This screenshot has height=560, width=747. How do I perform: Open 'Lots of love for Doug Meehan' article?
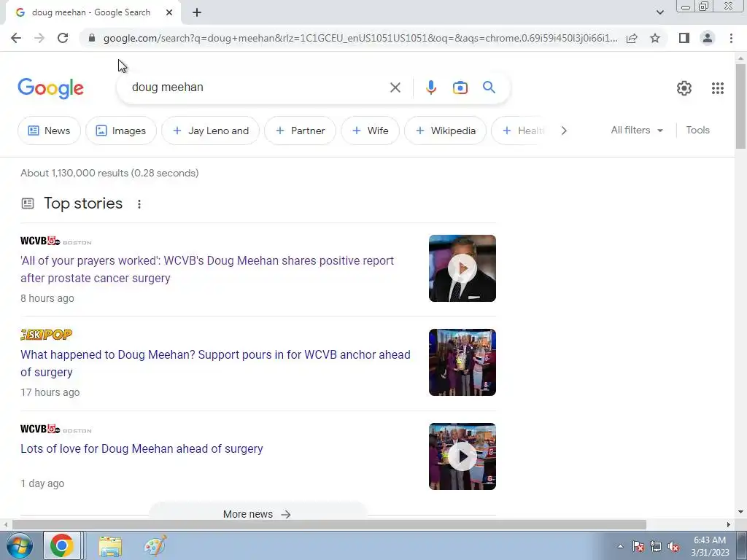(142, 448)
